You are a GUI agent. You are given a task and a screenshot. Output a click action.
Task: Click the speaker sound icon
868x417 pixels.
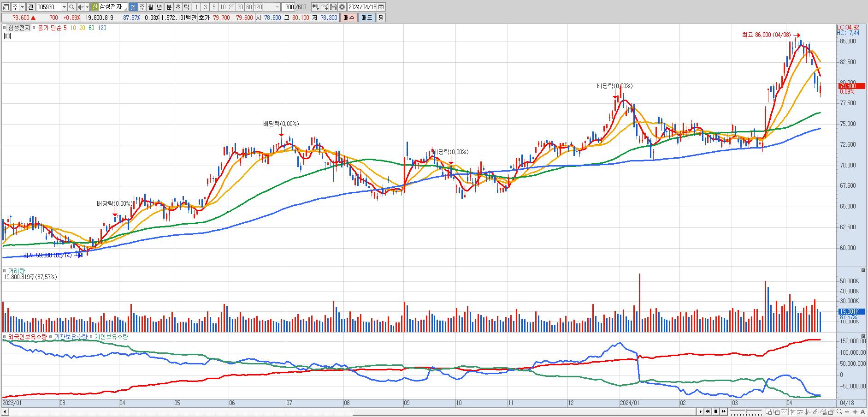pos(81,7)
